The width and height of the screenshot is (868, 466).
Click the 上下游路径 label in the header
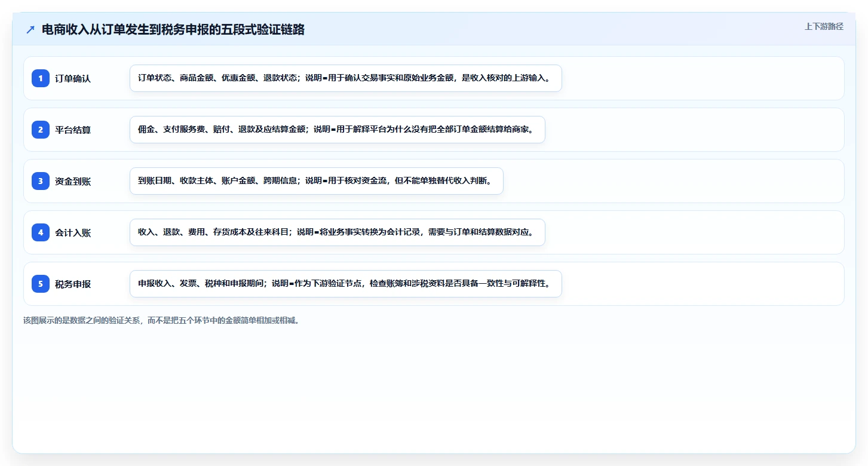click(x=824, y=26)
